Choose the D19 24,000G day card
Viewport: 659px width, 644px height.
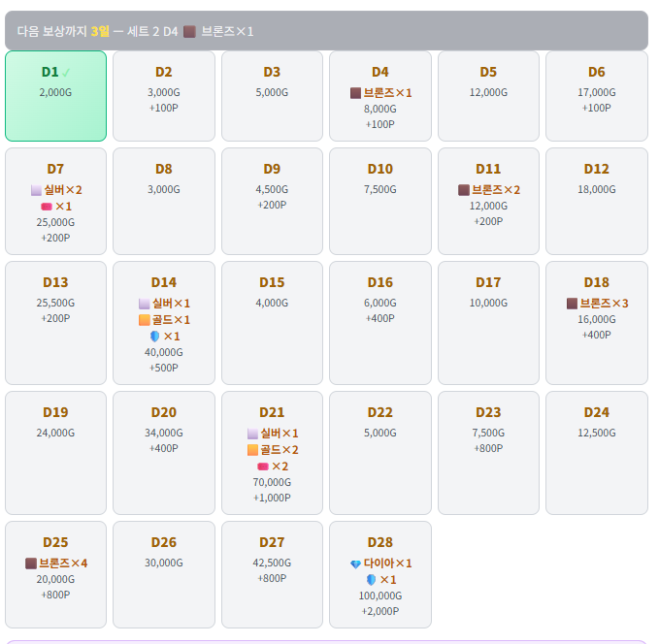tap(55, 453)
